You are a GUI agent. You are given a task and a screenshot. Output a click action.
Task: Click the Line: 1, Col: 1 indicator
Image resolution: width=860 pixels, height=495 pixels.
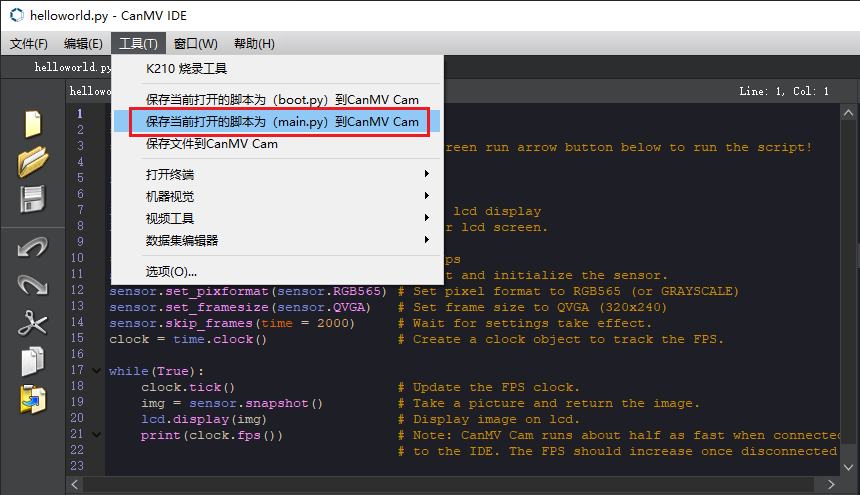(x=784, y=92)
